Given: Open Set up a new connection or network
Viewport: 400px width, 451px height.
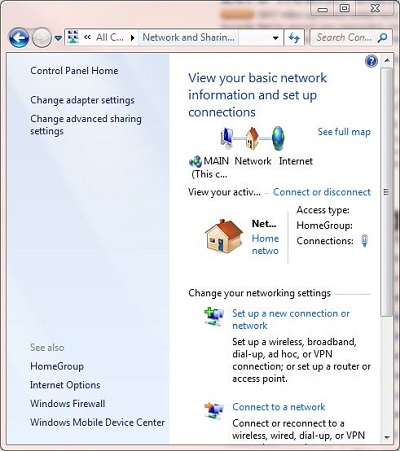Looking at the screenshot, I should tap(291, 319).
